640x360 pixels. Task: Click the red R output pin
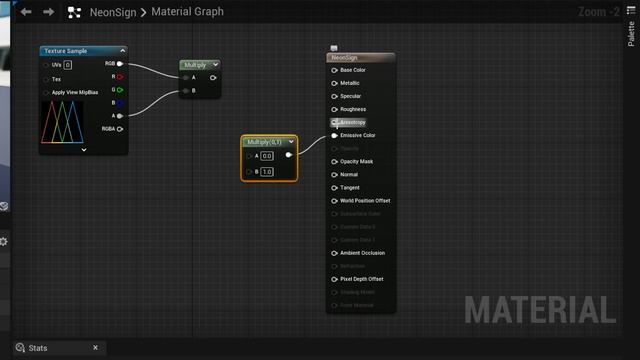(x=120, y=77)
